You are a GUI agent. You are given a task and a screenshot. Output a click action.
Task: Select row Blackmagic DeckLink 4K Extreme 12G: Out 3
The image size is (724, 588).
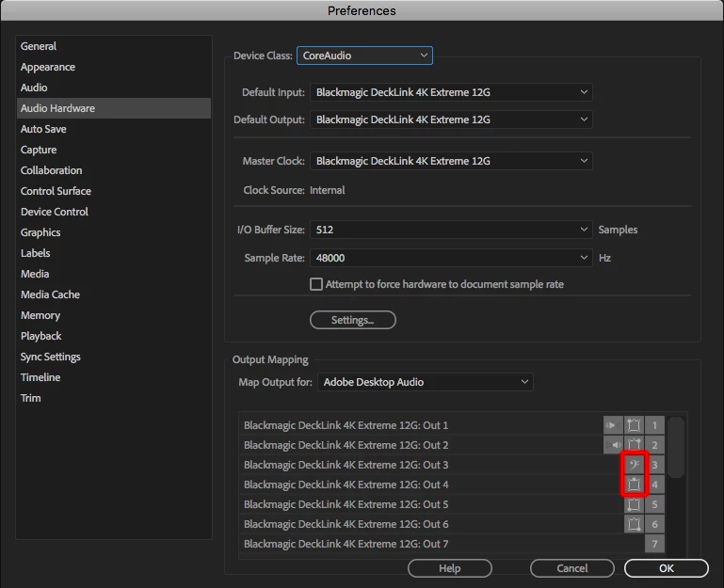tap(452, 465)
